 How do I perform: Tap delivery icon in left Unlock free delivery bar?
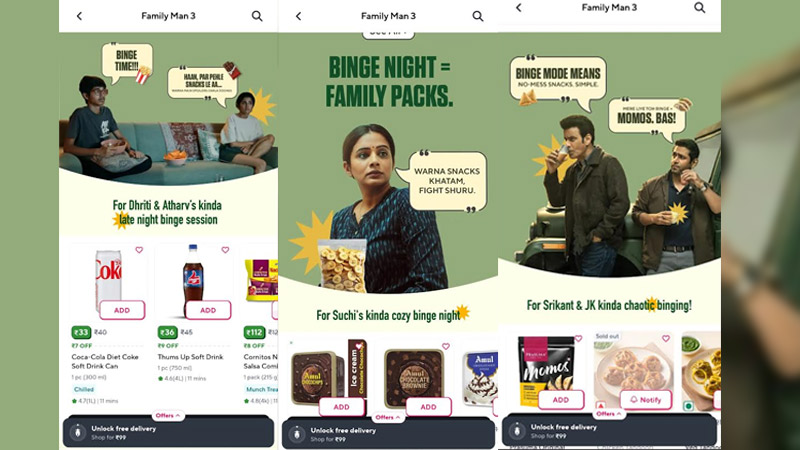pos(78,432)
